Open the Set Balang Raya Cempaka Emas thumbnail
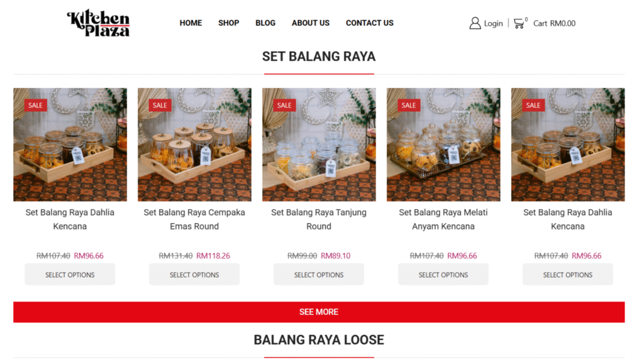The width and height of the screenshot is (644, 362). [194, 145]
